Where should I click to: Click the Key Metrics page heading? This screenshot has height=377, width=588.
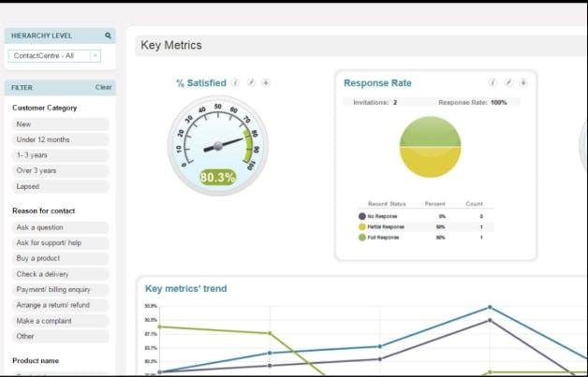point(171,45)
